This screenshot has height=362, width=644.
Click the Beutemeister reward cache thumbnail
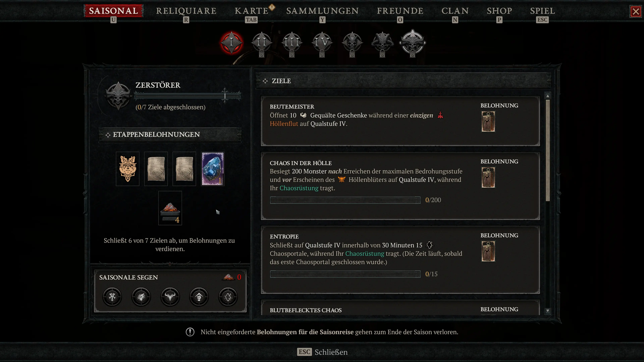488,122
